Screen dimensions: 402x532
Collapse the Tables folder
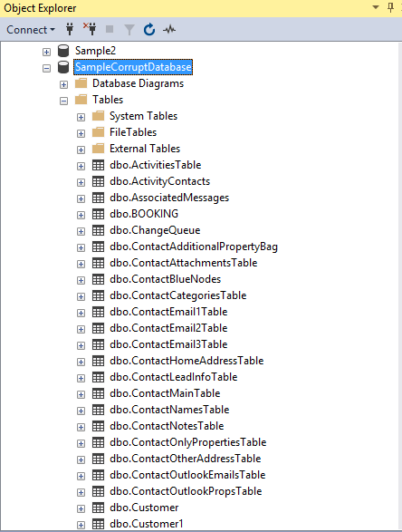point(63,101)
